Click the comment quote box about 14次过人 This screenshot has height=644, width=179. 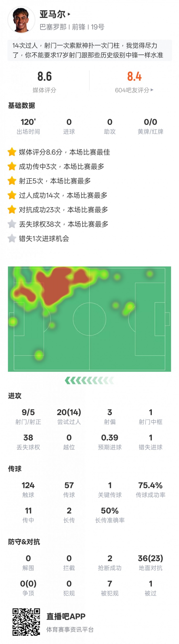click(89, 50)
